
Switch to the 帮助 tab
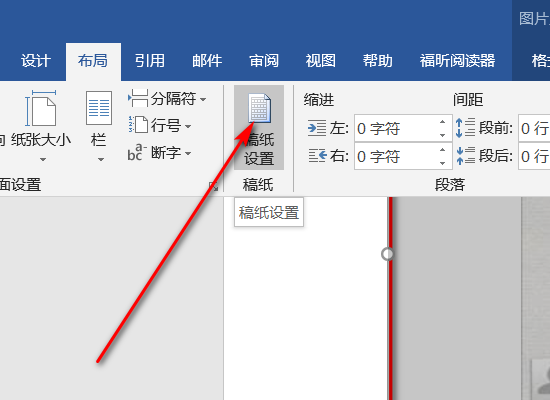tap(377, 61)
